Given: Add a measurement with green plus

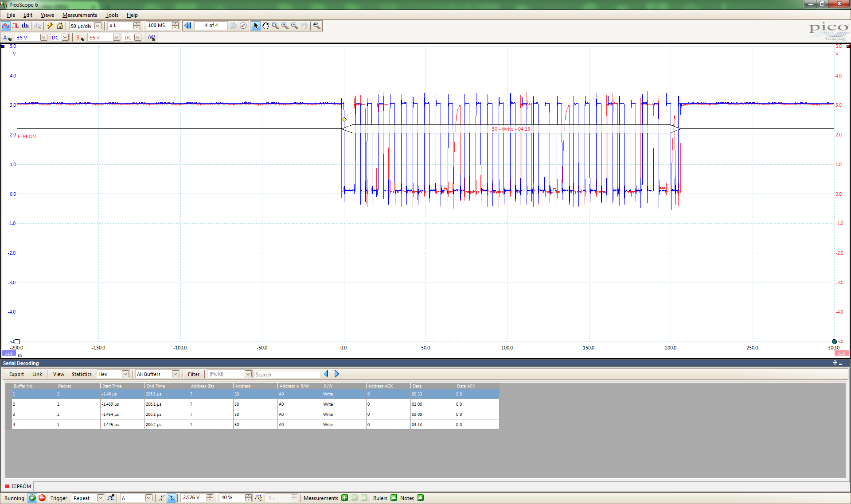Looking at the screenshot, I should click(344, 498).
